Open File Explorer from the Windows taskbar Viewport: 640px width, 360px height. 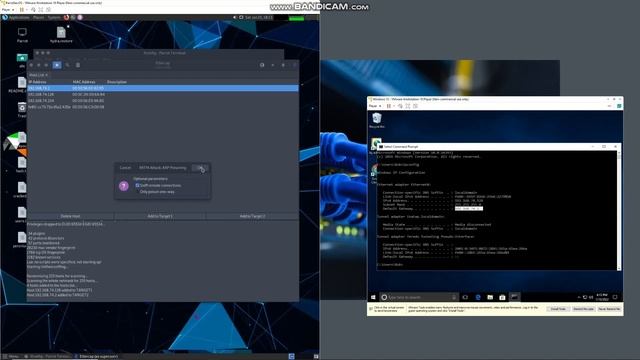pos(490,297)
